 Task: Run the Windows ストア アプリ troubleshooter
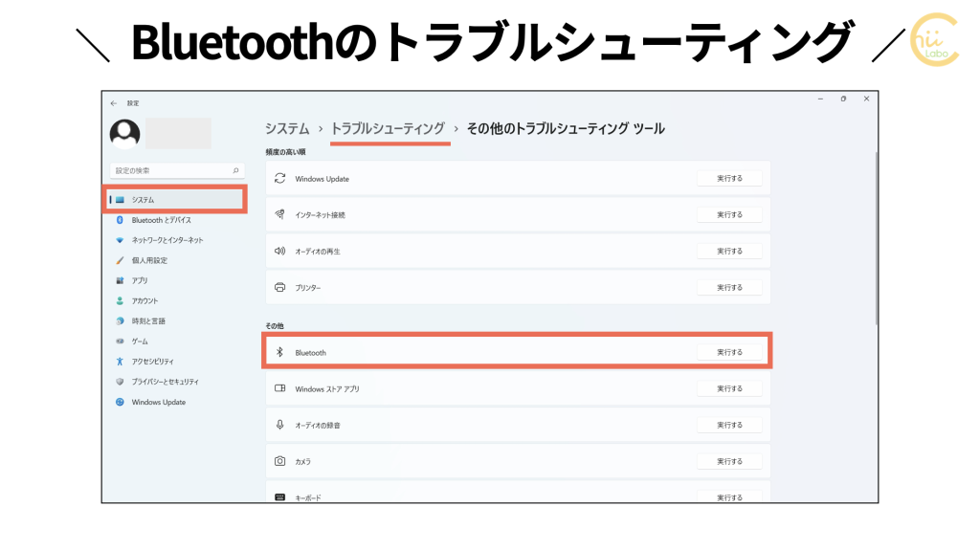[729, 388]
